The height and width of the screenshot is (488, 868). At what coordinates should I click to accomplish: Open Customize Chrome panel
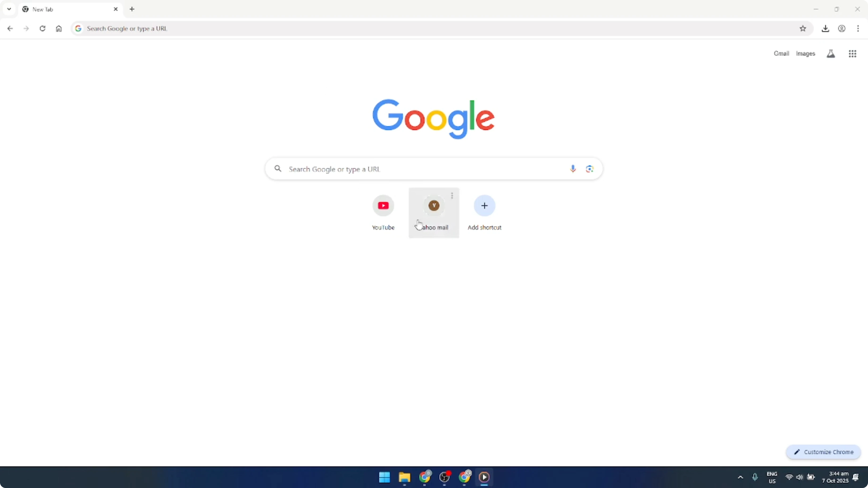tap(823, 452)
